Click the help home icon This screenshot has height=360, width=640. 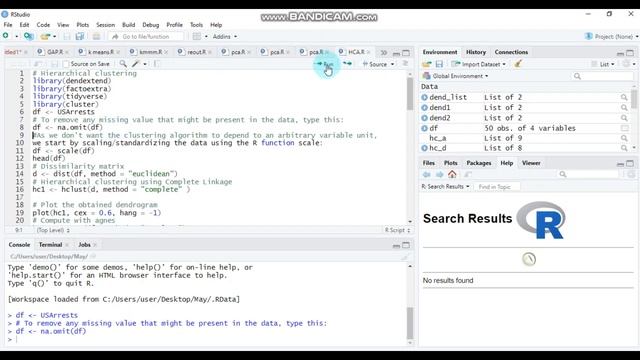click(x=452, y=175)
